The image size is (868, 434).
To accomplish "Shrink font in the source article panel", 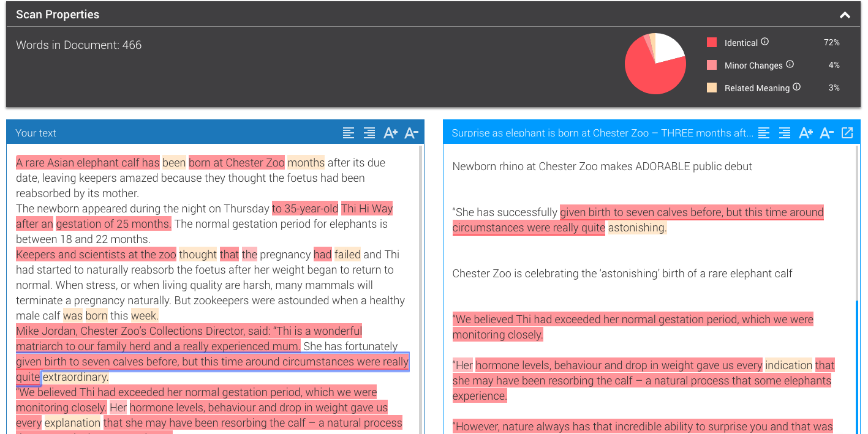I will tap(826, 133).
